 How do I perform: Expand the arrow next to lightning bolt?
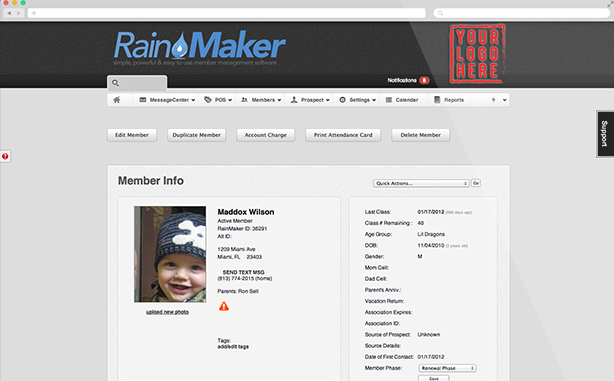coord(505,100)
